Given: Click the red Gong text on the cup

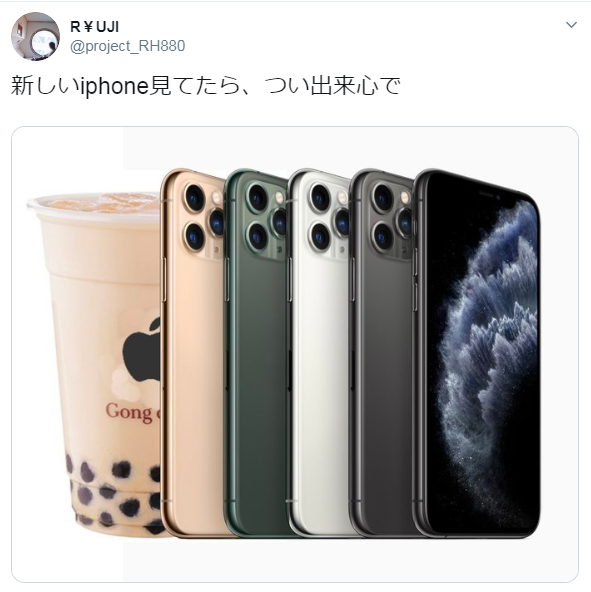Looking at the screenshot, I should pos(131,412).
